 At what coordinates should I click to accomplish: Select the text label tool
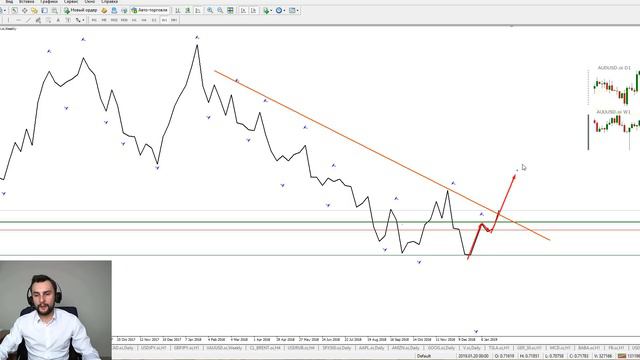click(x=68, y=20)
